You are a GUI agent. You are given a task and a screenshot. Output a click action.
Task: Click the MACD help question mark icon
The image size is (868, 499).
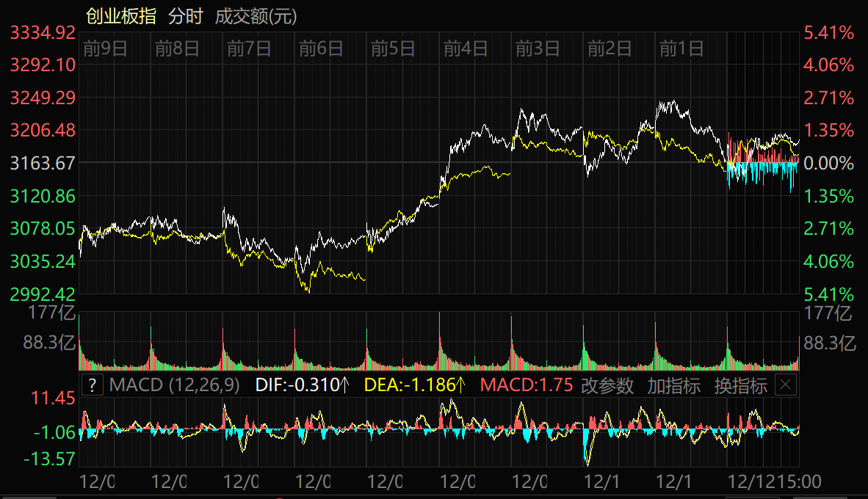(x=92, y=385)
